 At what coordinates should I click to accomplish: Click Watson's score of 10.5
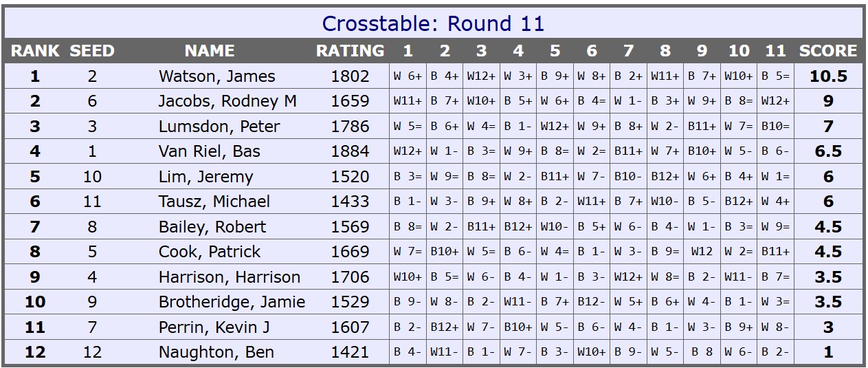point(828,76)
